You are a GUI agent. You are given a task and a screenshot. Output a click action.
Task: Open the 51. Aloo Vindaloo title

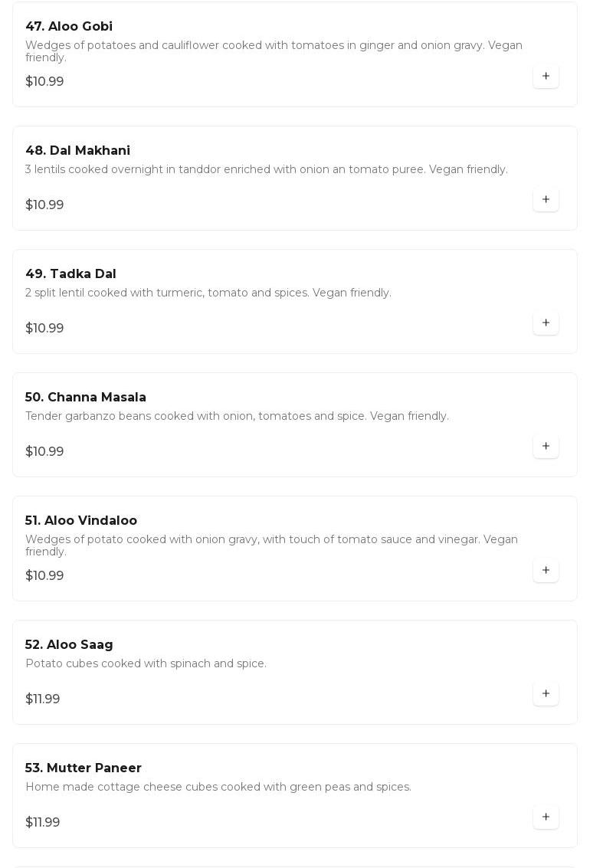(81, 521)
